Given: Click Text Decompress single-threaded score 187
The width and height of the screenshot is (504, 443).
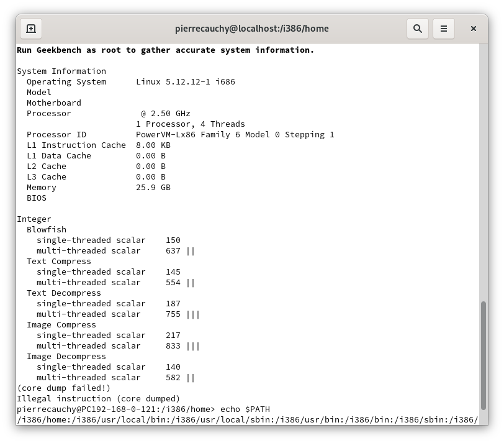Looking at the screenshot, I should (173, 304).
